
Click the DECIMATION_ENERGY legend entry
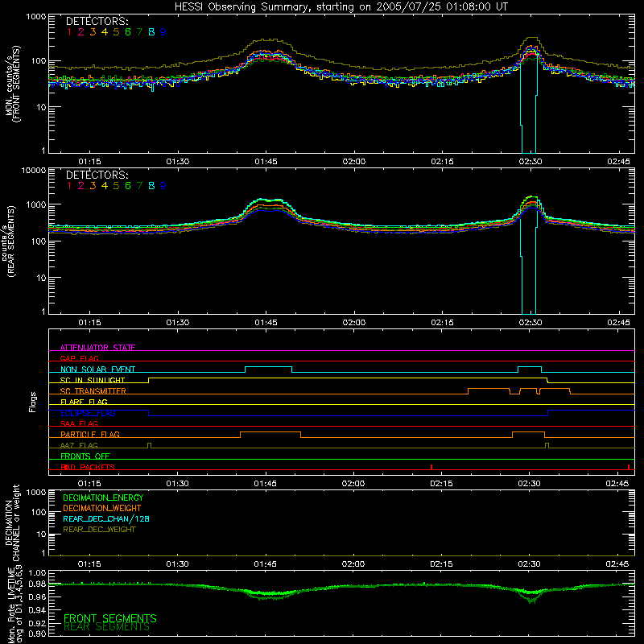[x=103, y=497]
